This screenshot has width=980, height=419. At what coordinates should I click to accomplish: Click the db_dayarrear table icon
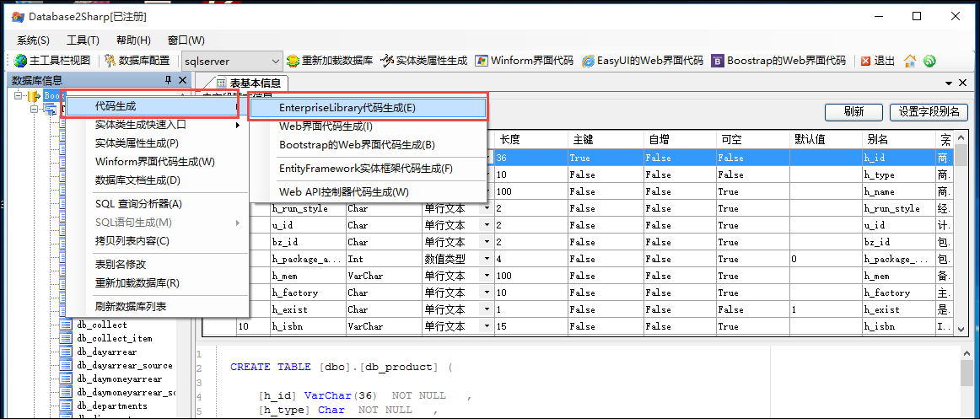[67, 352]
